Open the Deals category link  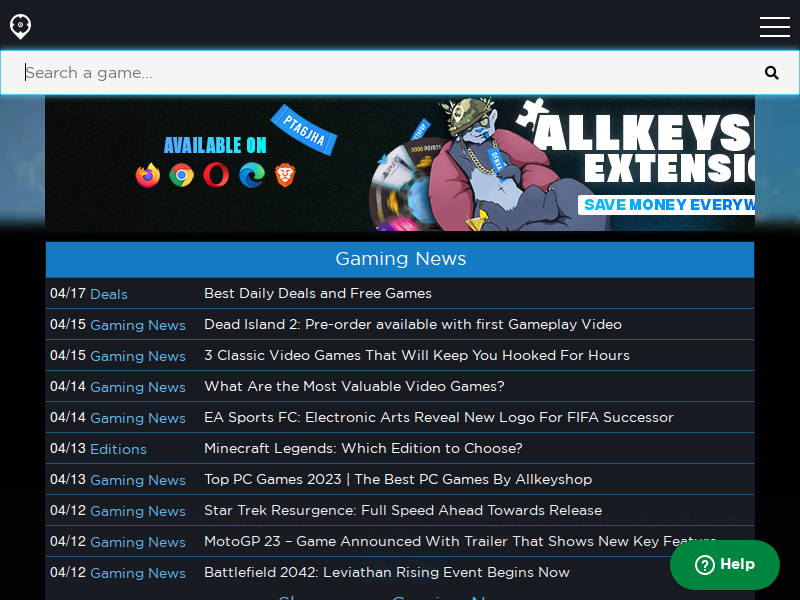pos(109,294)
